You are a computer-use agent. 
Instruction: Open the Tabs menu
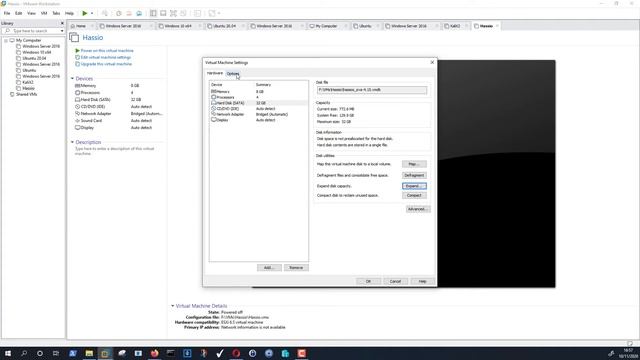pos(56,13)
